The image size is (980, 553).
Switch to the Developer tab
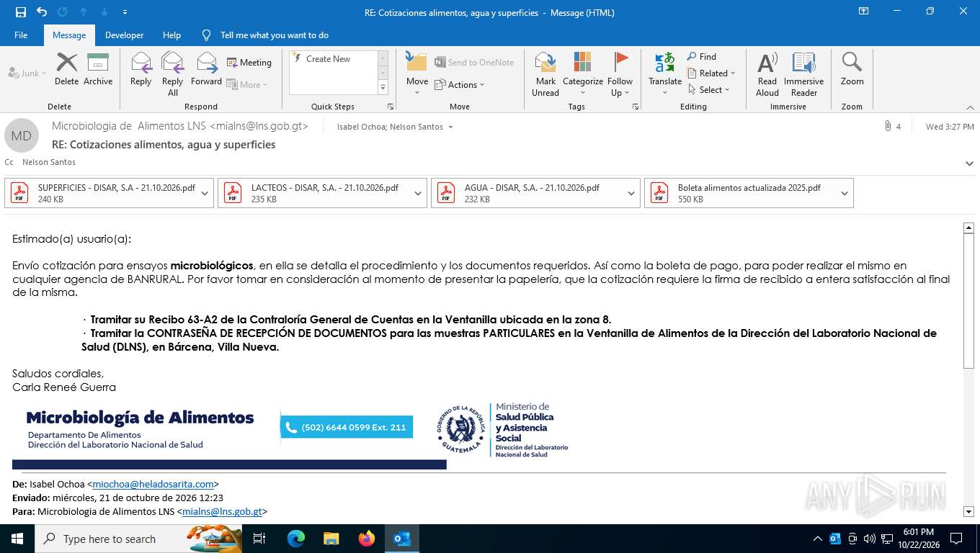(124, 35)
